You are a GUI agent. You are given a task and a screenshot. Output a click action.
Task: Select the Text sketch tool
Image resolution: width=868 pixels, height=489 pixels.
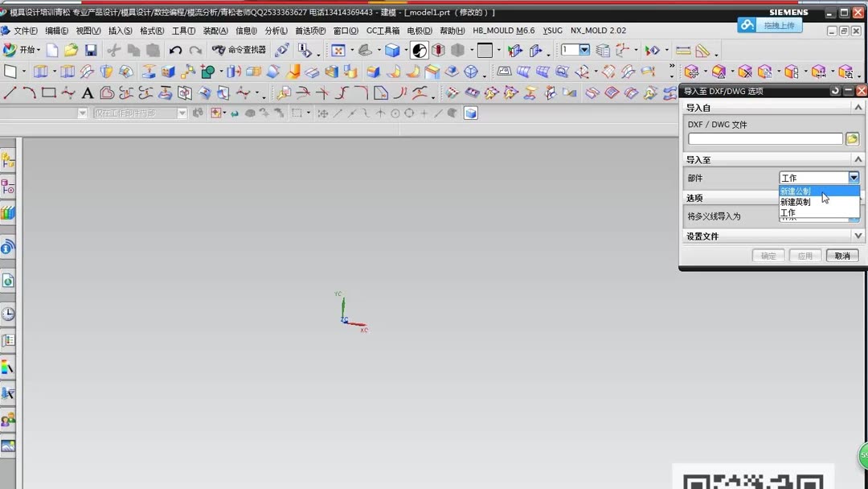pos(87,92)
